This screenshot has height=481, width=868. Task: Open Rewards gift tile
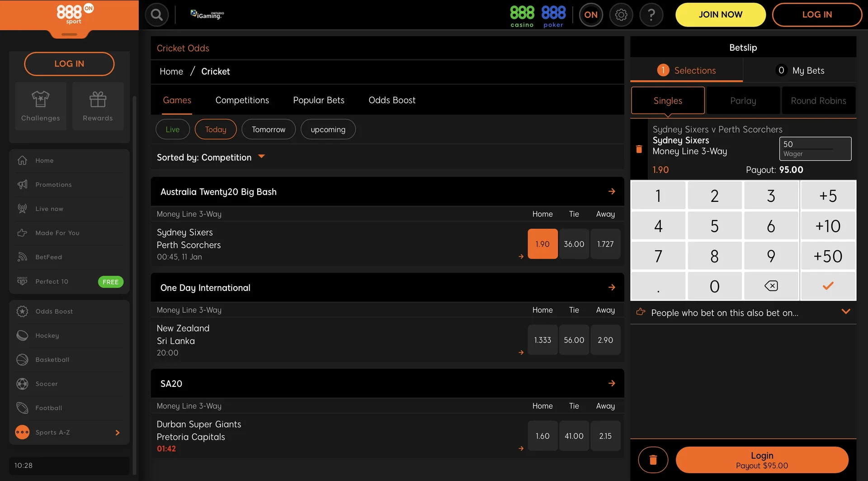tap(98, 106)
